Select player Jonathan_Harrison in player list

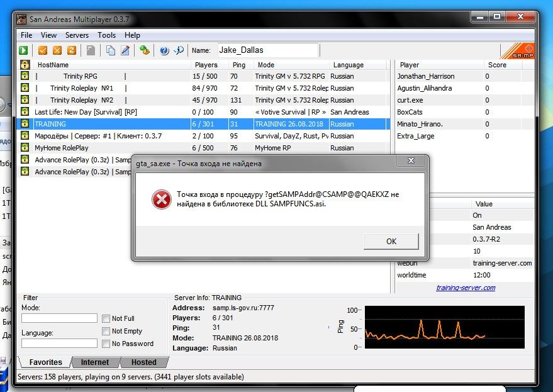[x=465, y=76]
